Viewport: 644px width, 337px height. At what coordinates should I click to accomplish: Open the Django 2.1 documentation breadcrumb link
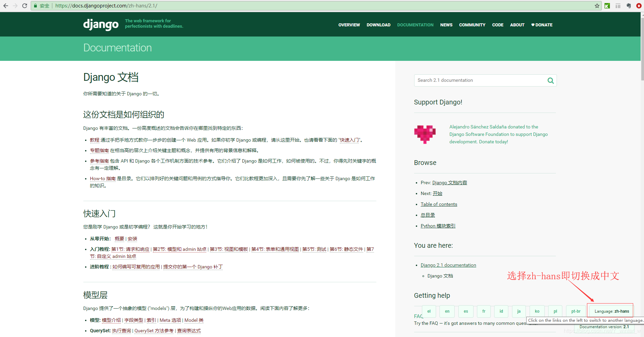(x=448, y=265)
